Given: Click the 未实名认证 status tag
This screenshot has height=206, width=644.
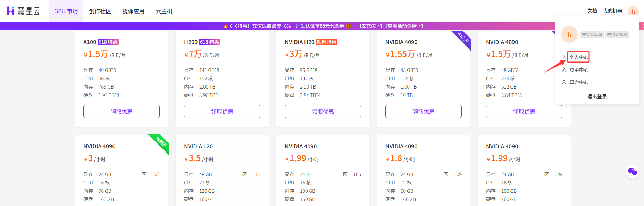Looking at the screenshot, I should click(x=592, y=34).
